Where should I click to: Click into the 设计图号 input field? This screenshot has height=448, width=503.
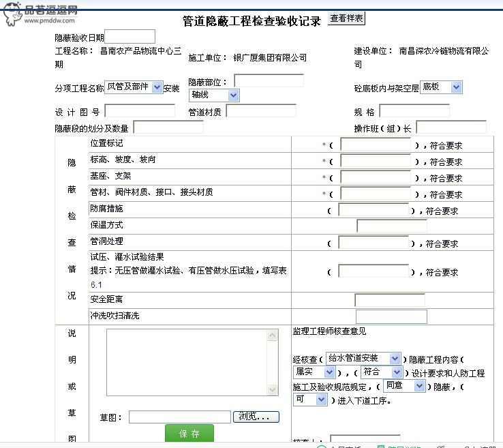[x=140, y=110]
